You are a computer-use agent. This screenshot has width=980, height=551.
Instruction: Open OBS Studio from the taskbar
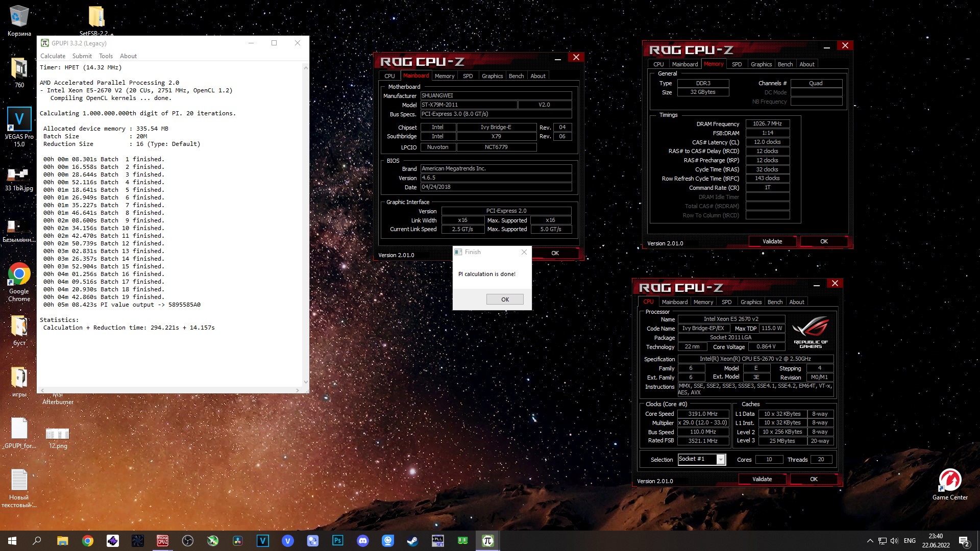pyautogui.click(x=187, y=541)
